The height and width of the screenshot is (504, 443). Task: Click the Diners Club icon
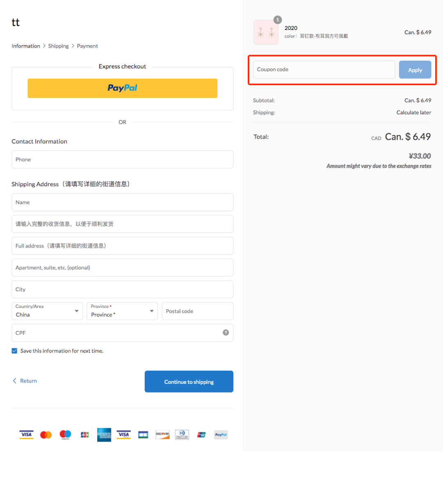(182, 435)
